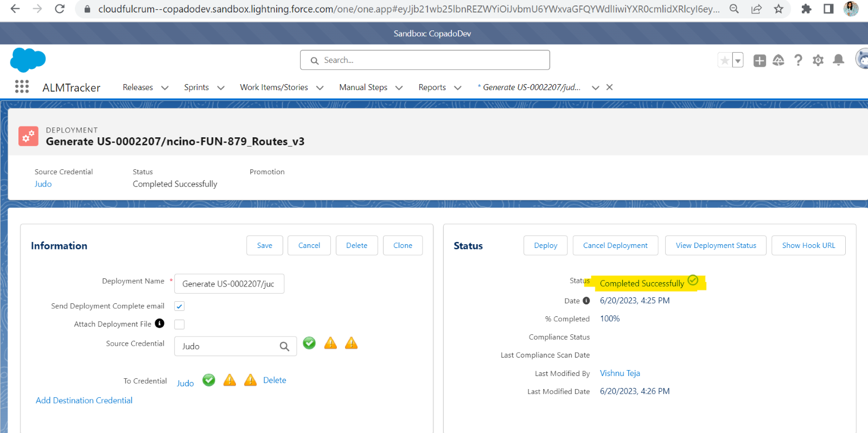Click the info icon beside Date
Screen dimensions: 868x433
pos(586,301)
